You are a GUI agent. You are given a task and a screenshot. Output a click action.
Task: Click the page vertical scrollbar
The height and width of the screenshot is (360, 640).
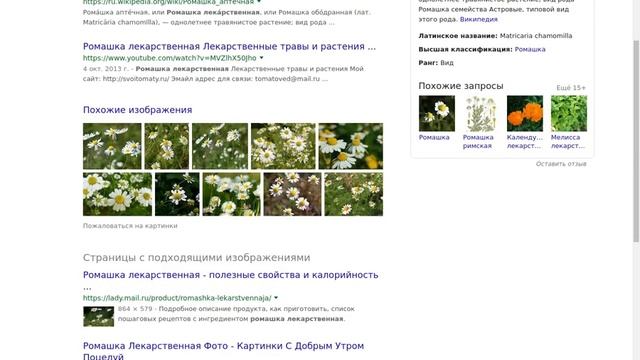point(636,141)
